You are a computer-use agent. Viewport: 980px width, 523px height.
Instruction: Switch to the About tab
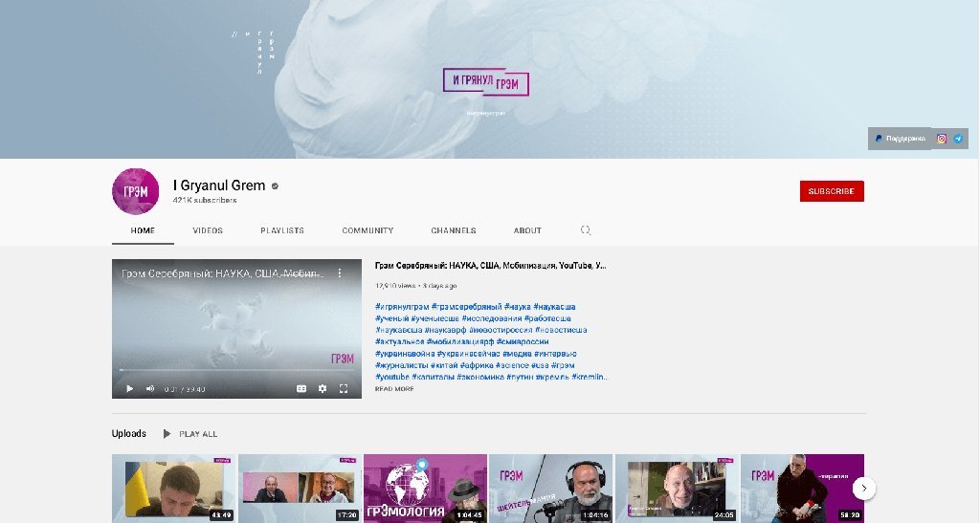527,230
